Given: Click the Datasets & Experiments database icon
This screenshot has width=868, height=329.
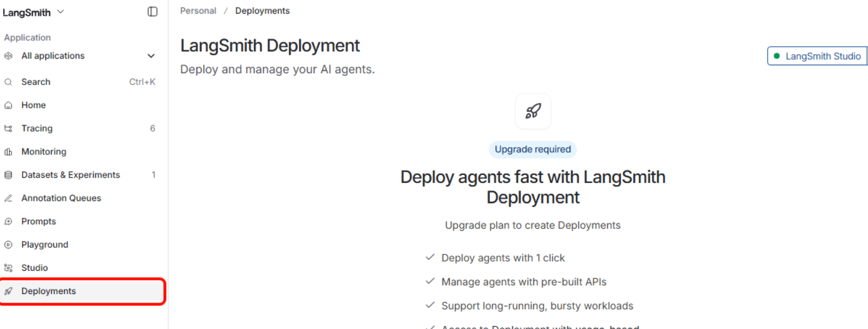Looking at the screenshot, I should click(x=8, y=175).
